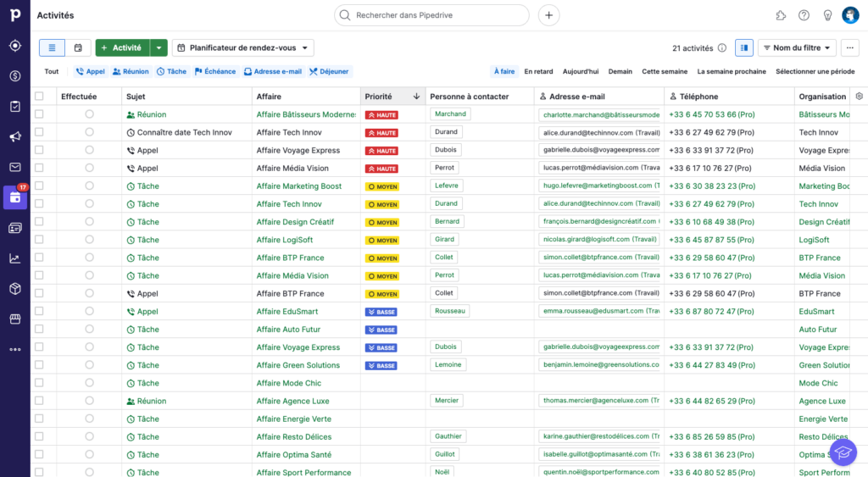Switch to list view icon
Viewport: 868px width, 477px height.
tap(52, 47)
